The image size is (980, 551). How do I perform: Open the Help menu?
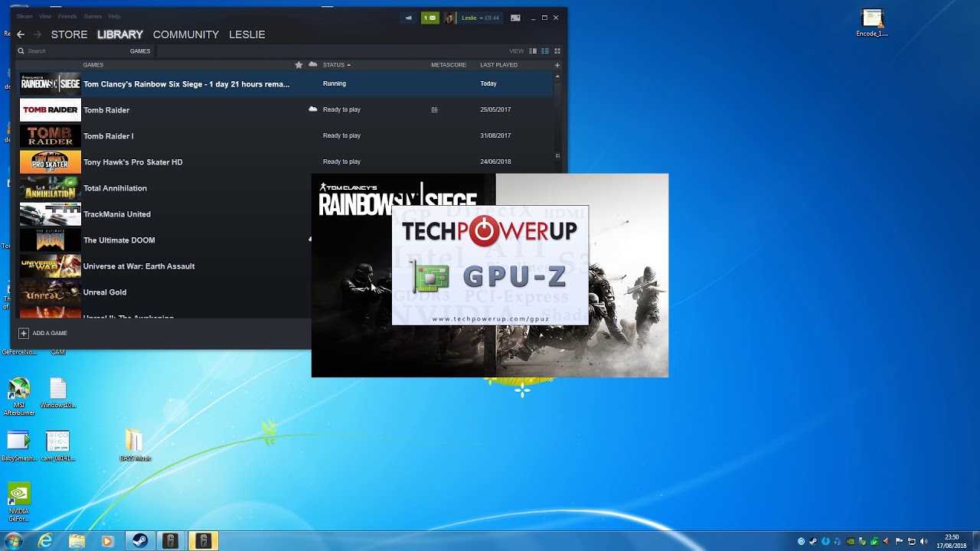114,16
